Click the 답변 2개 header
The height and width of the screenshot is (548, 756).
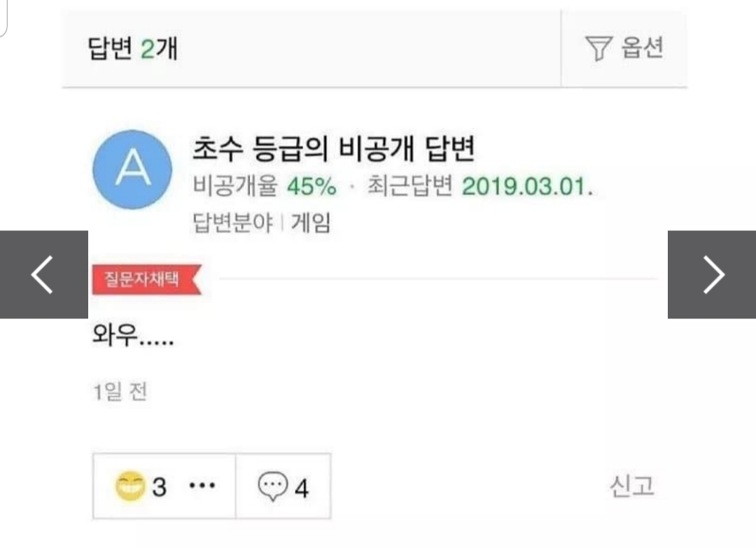pyautogui.click(x=132, y=49)
